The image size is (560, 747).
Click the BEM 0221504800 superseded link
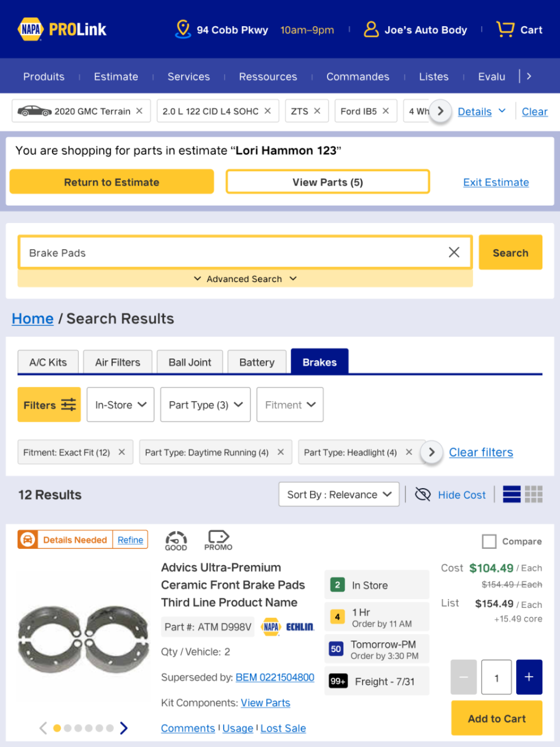pos(275,677)
